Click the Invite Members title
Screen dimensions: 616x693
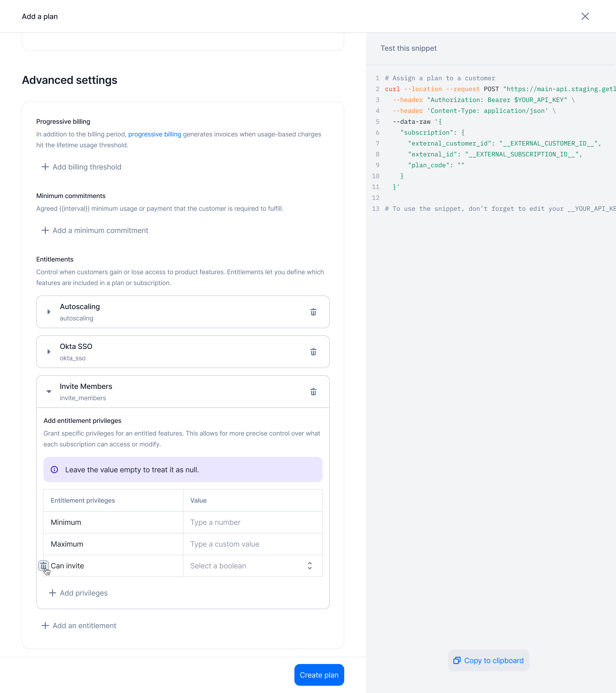pyautogui.click(x=86, y=387)
